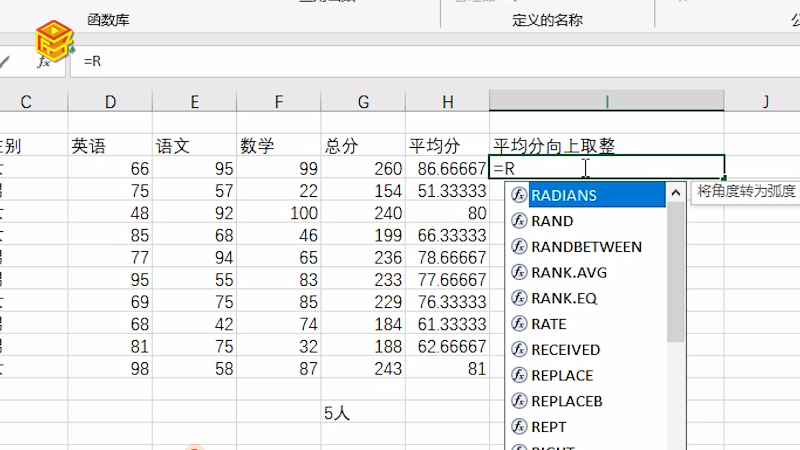This screenshot has height=450, width=800.
Task: Choose RANK.EQ from the function suggestions
Action: (566, 298)
